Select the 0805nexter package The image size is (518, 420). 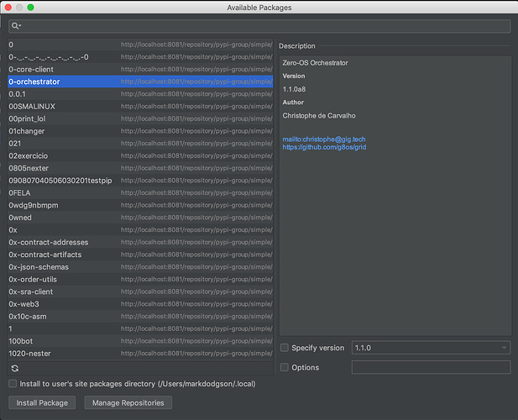click(x=140, y=168)
